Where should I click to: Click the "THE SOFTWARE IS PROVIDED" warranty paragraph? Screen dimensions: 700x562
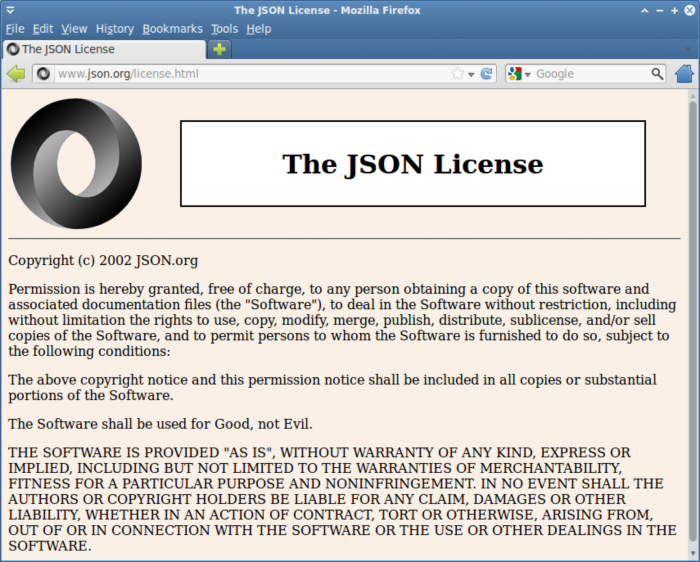[x=342, y=499]
